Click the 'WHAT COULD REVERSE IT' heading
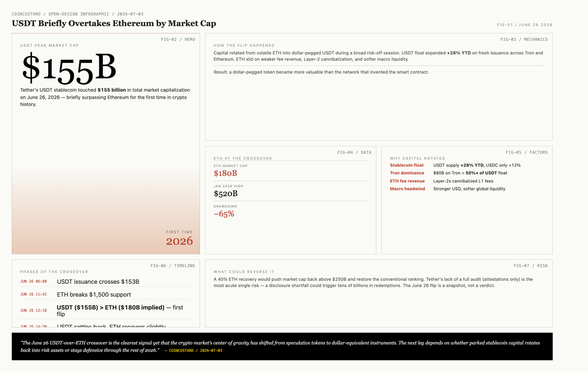 click(x=244, y=272)
